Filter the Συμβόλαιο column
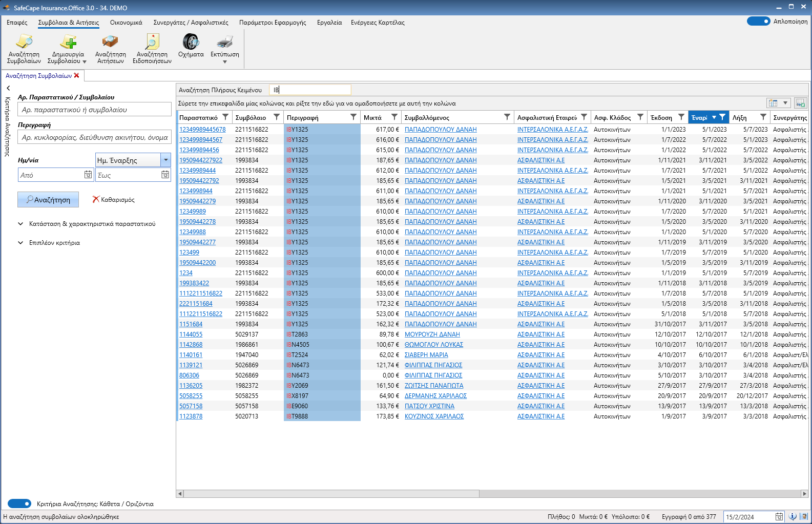The height and width of the screenshot is (524, 812). [x=277, y=117]
